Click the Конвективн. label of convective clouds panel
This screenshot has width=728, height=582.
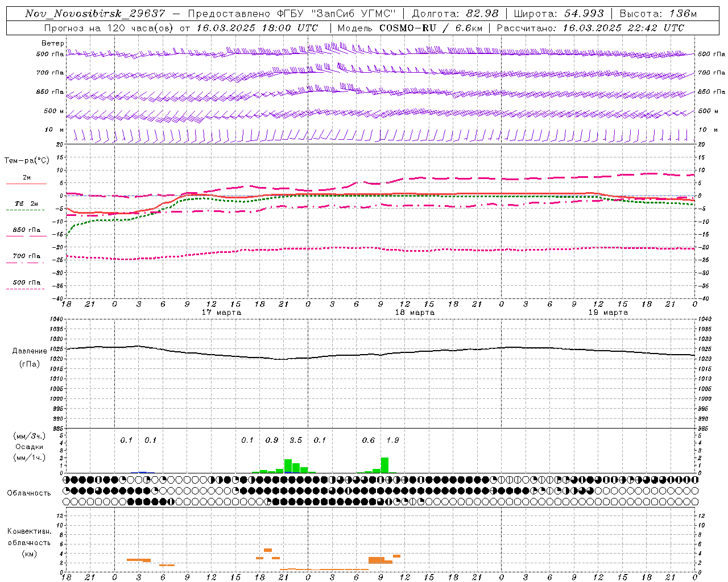tap(29, 531)
